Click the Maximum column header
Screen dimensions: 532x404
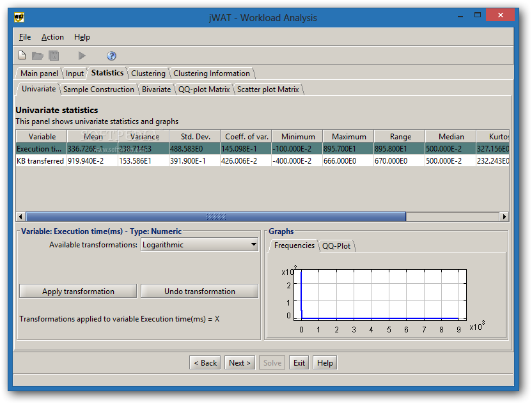(x=348, y=136)
